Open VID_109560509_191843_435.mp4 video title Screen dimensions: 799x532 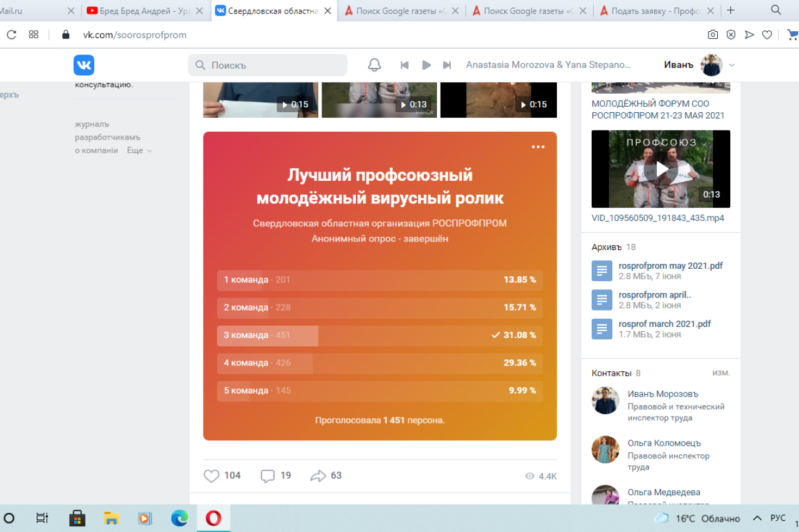tap(658, 218)
